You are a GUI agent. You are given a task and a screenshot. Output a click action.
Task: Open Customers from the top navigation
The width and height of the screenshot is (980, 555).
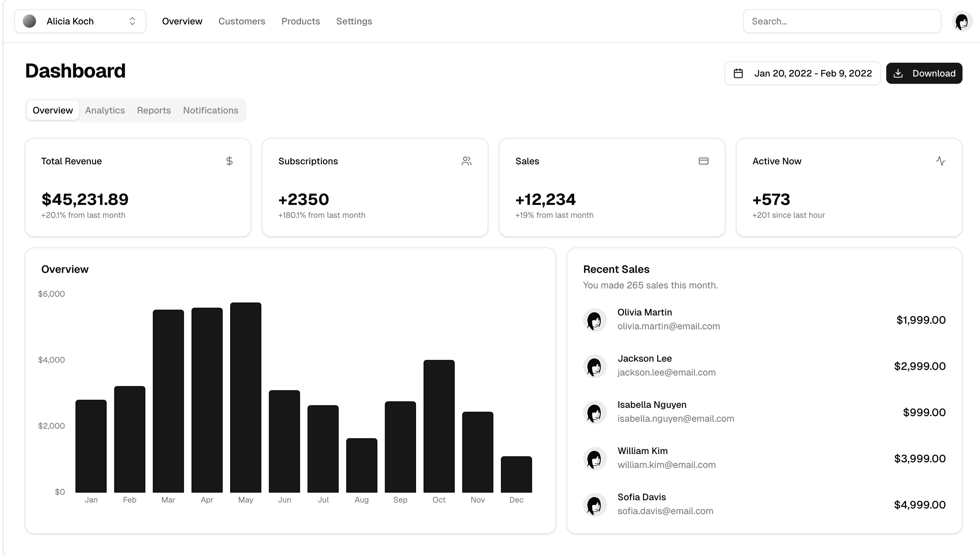tap(242, 21)
